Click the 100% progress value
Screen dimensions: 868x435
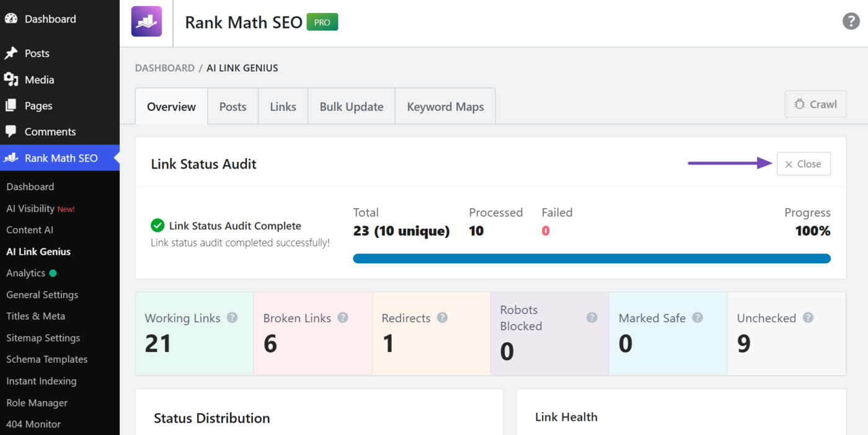813,231
